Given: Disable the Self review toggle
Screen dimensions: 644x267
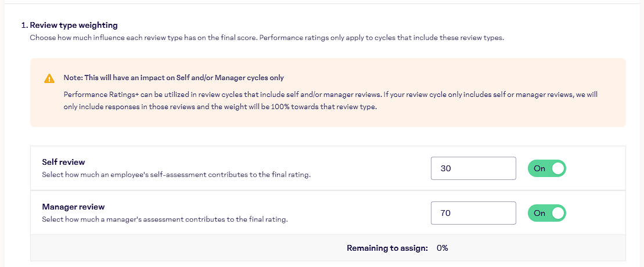Looking at the screenshot, I should coord(546,168).
